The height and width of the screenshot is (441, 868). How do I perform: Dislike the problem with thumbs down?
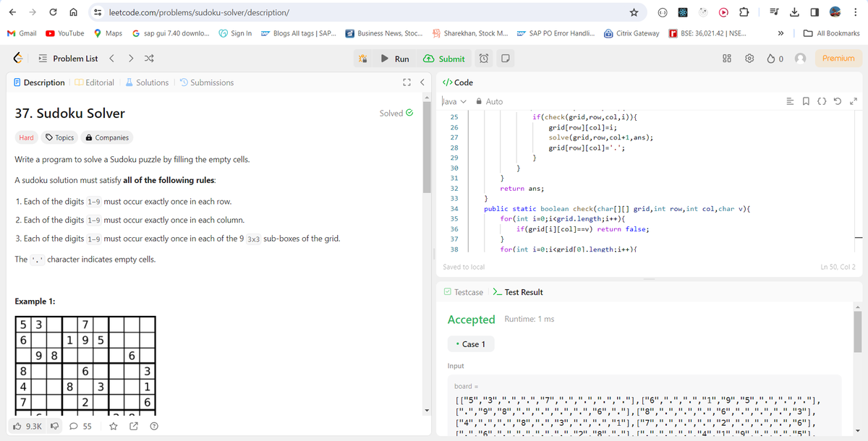[54, 427]
